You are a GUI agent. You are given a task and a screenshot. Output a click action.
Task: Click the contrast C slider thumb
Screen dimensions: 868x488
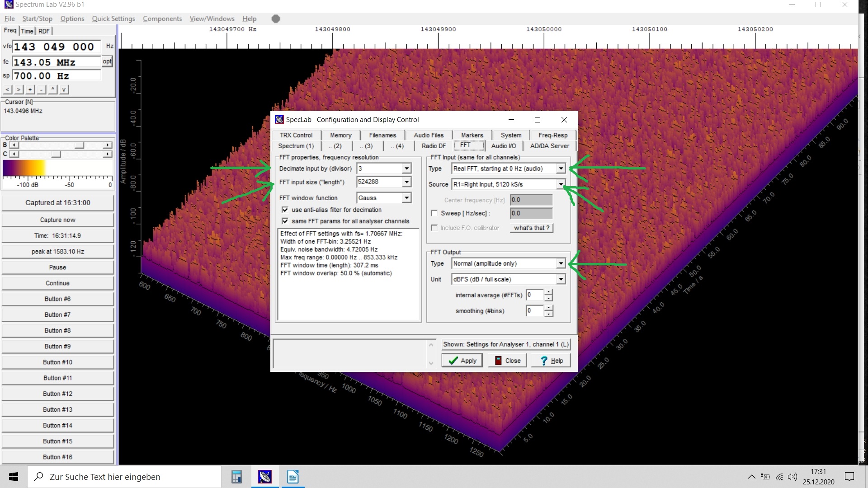click(56, 154)
